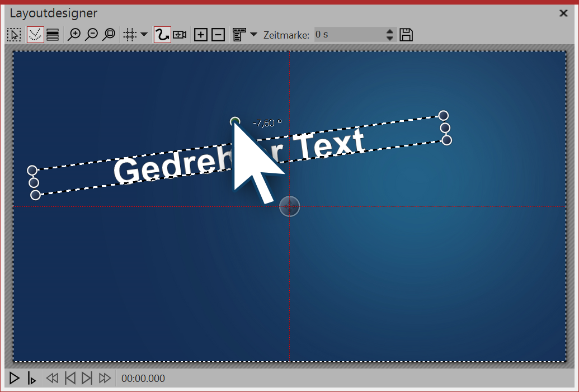Click the add keyframe plus icon

200,34
